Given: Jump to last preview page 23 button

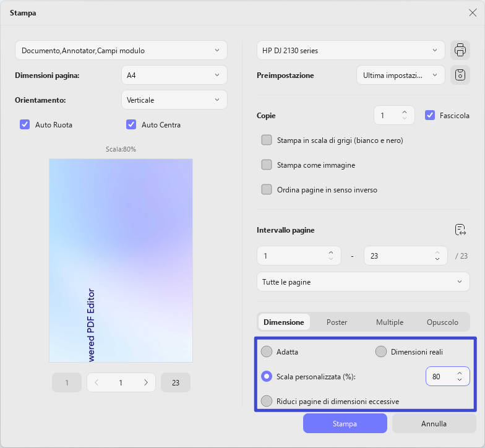Looking at the screenshot, I should point(176,382).
